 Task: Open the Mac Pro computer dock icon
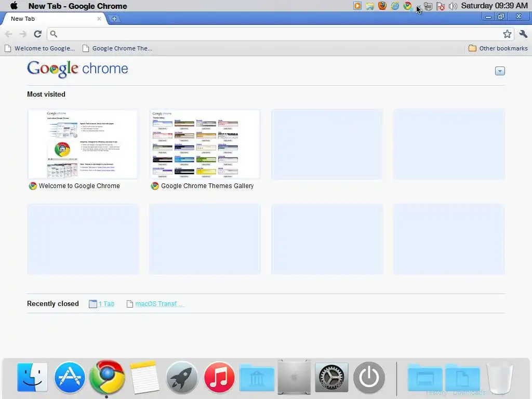294,377
